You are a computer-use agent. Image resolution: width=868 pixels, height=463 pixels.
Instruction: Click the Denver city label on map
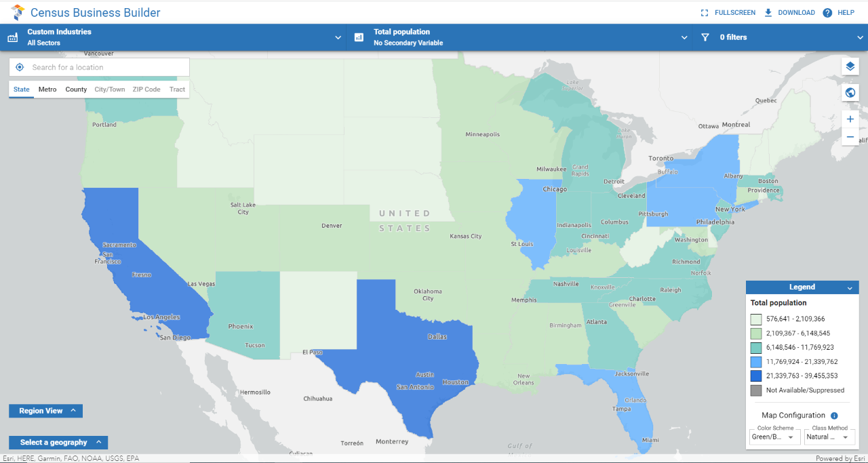(332, 226)
